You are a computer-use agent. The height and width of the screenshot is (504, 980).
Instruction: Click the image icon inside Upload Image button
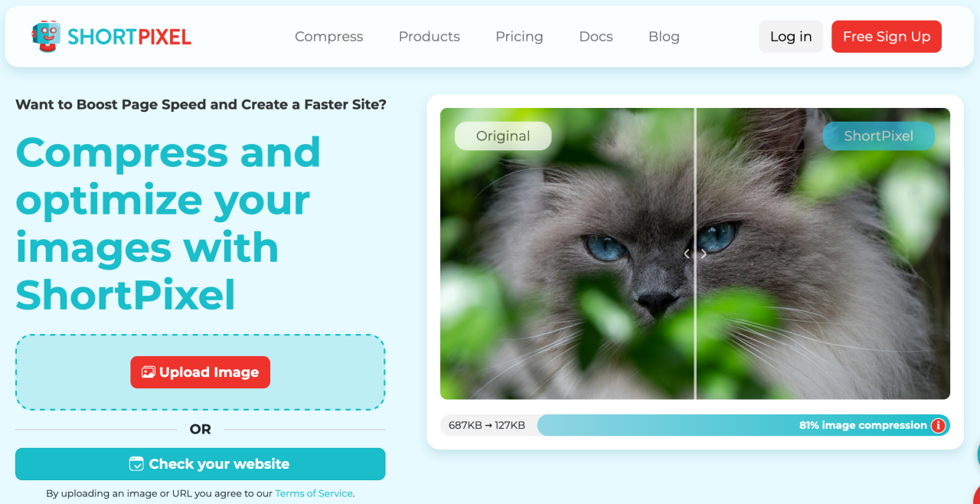pos(149,372)
